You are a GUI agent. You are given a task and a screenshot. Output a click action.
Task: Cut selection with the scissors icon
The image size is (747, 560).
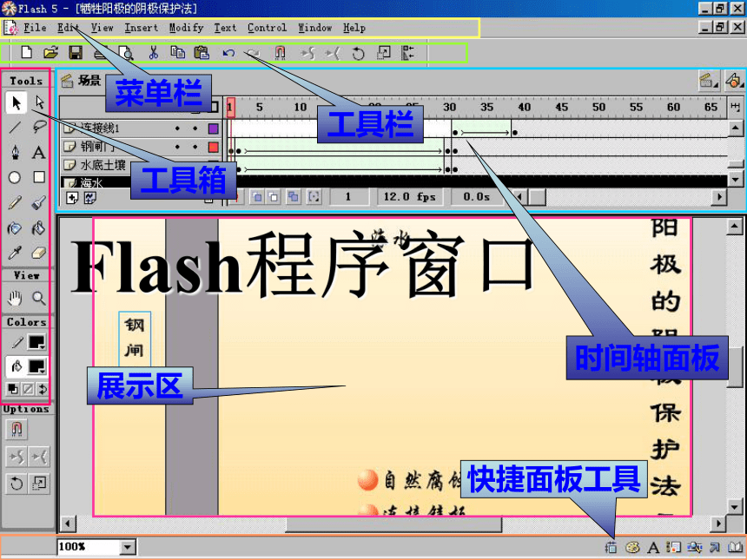[153, 52]
